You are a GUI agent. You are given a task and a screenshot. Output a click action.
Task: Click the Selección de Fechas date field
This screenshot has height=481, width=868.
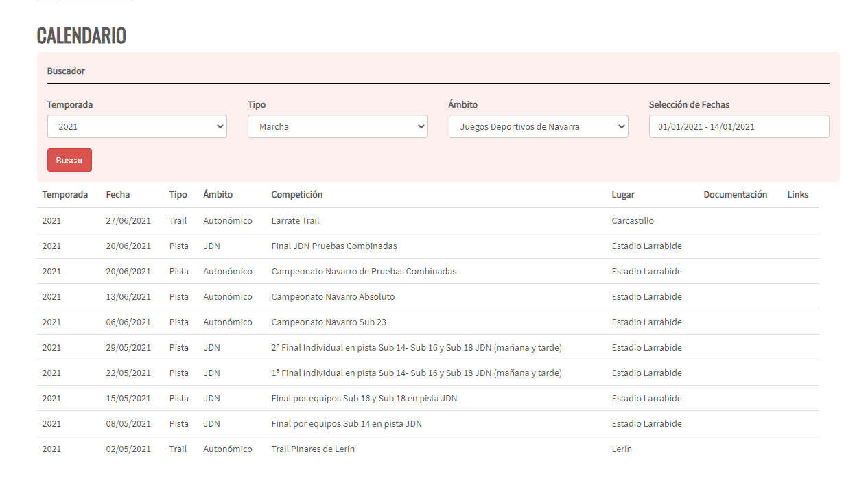(x=738, y=126)
